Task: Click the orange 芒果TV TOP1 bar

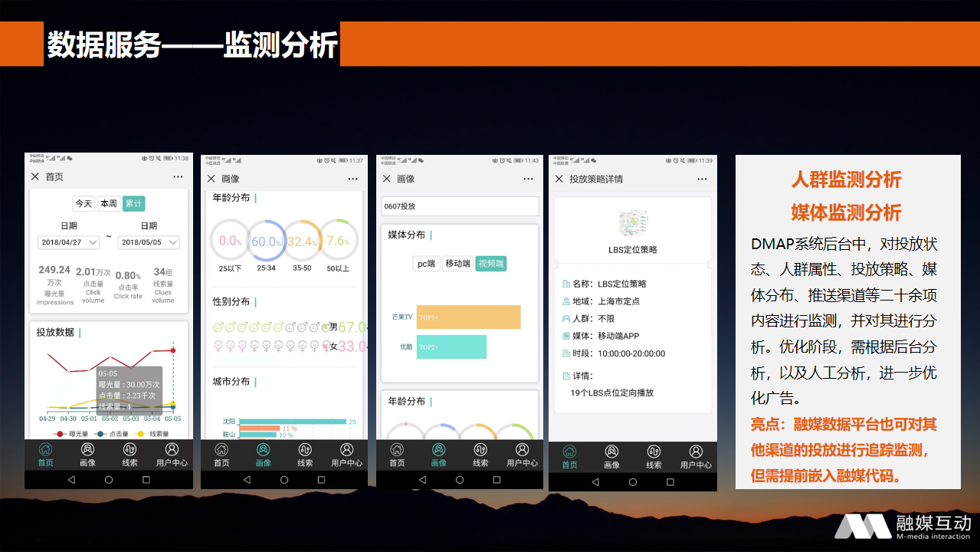Action: pyautogui.click(x=468, y=317)
